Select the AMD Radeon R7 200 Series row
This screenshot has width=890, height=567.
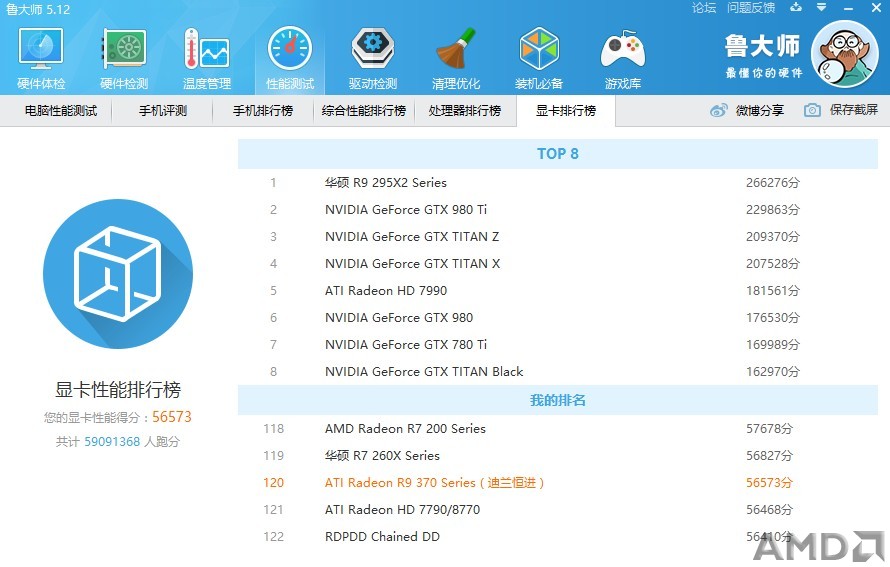click(x=558, y=429)
